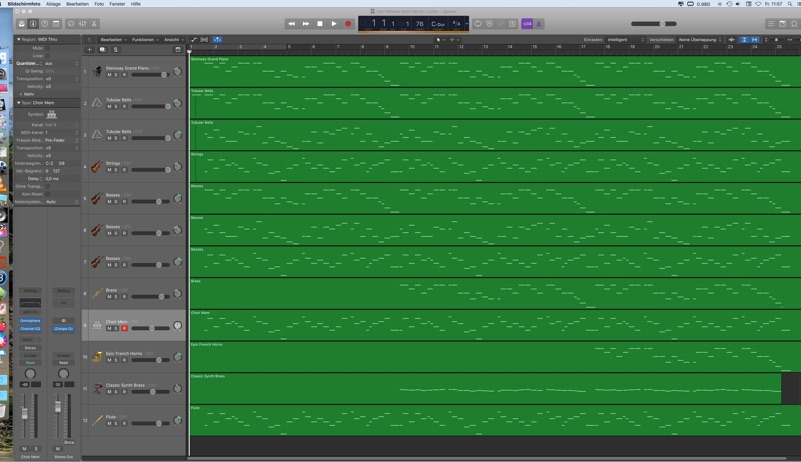Fast forward with the transport button

click(x=305, y=24)
